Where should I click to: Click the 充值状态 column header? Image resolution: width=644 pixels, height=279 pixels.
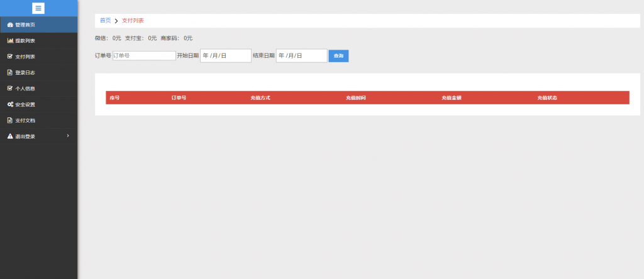[547, 98]
